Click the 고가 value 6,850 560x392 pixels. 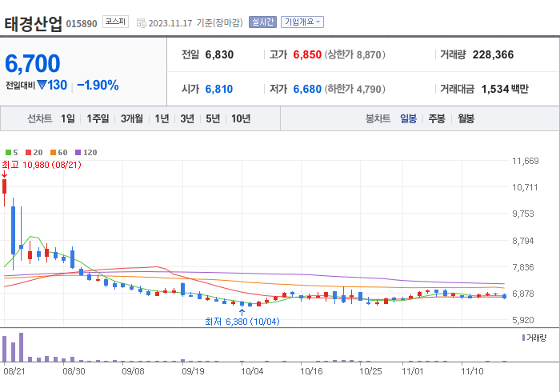(307, 54)
